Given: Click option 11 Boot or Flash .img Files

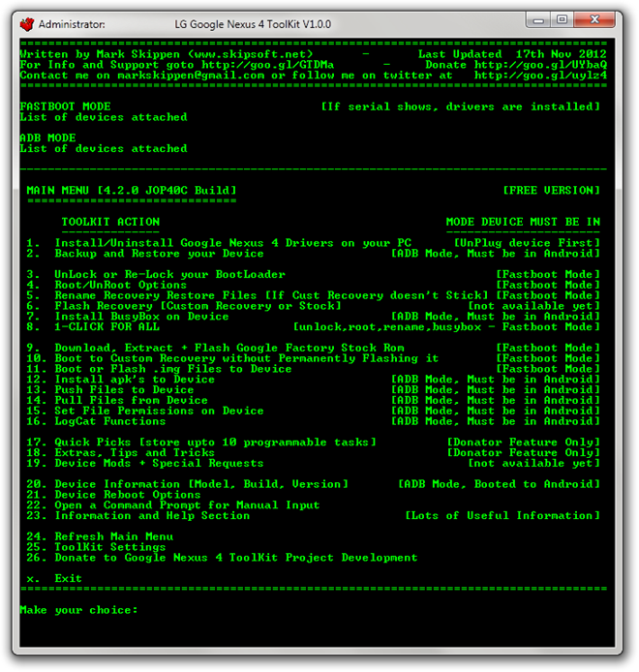Looking at the screenshot, I should [x=159, y=369].
